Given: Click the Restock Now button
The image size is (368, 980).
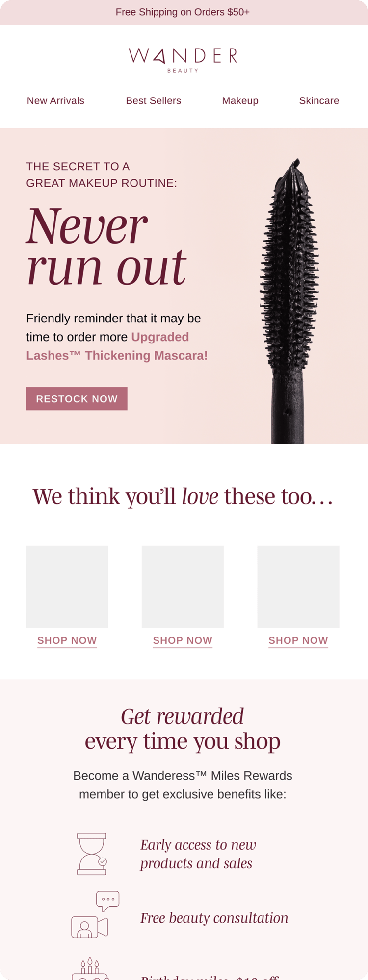Looking at the screenshot, I should coord(77,398).
